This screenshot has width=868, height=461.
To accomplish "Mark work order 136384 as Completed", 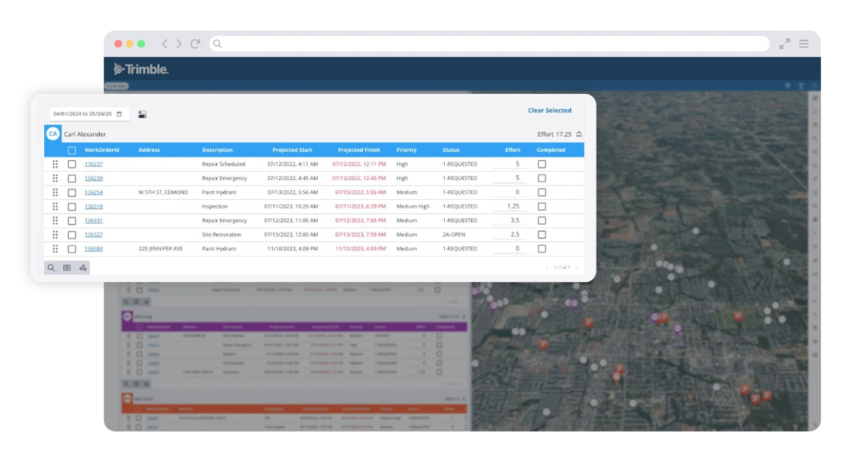I will point(542,249).
